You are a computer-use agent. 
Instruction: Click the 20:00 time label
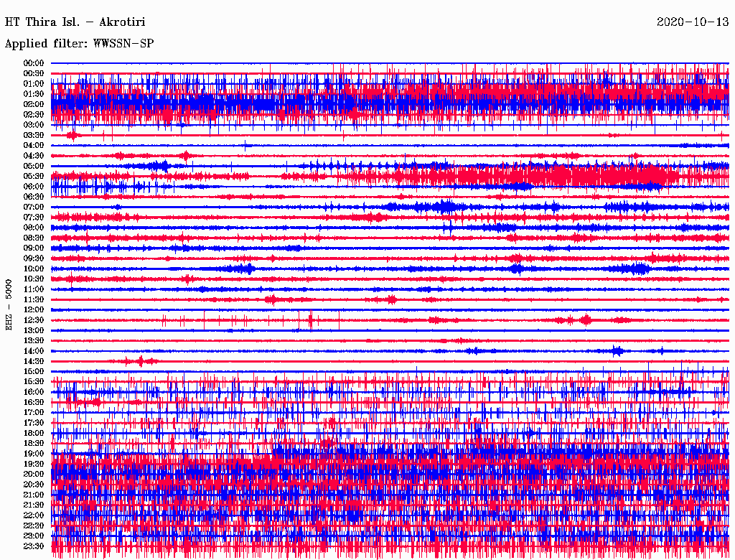pos(34,474)
